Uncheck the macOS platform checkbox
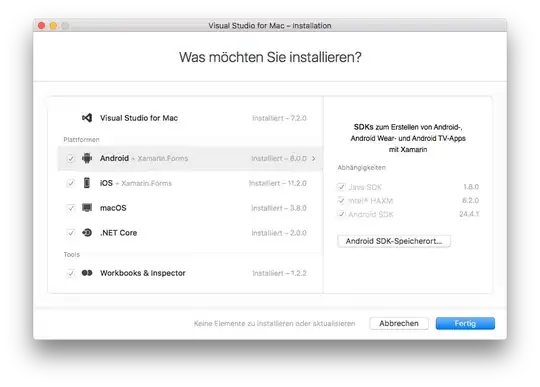This screenshot has width=540, height=387. [71, 208]
